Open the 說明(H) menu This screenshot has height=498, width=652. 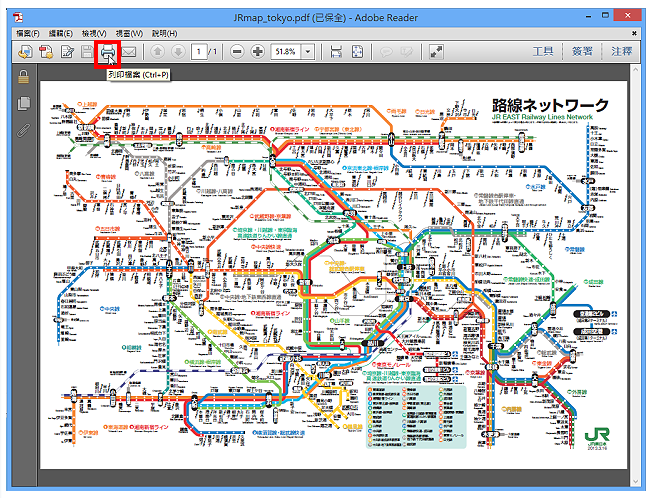click(164, 33)
